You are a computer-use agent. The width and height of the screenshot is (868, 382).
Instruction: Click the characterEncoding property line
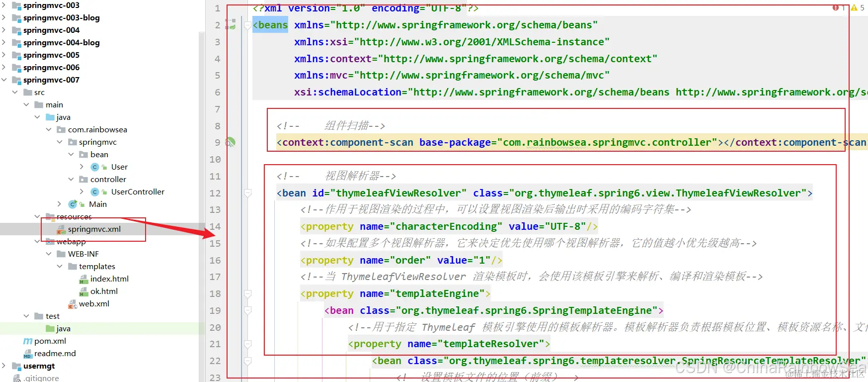pos(449,226)
